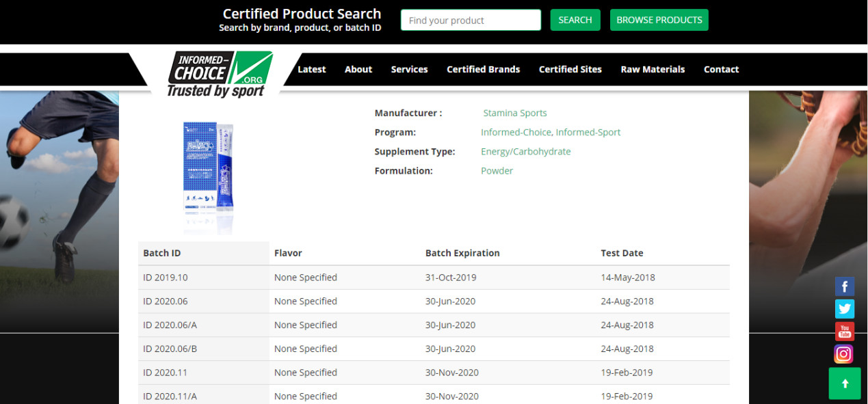Open the Contact menu item
The height and width of the screenshot is (404, 868).
[721, 70]
